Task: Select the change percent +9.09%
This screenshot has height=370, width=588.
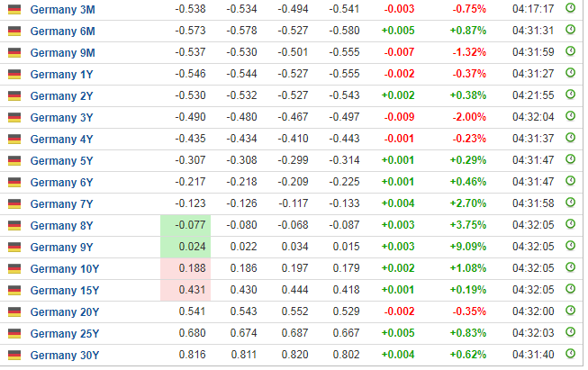Action: tap(468, 247)
